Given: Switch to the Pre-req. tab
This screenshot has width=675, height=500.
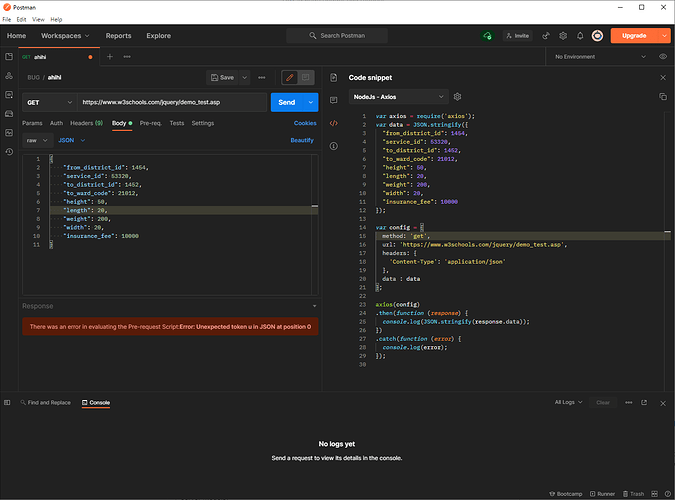Looking at the screenshot, I should [x=151, y=123].
